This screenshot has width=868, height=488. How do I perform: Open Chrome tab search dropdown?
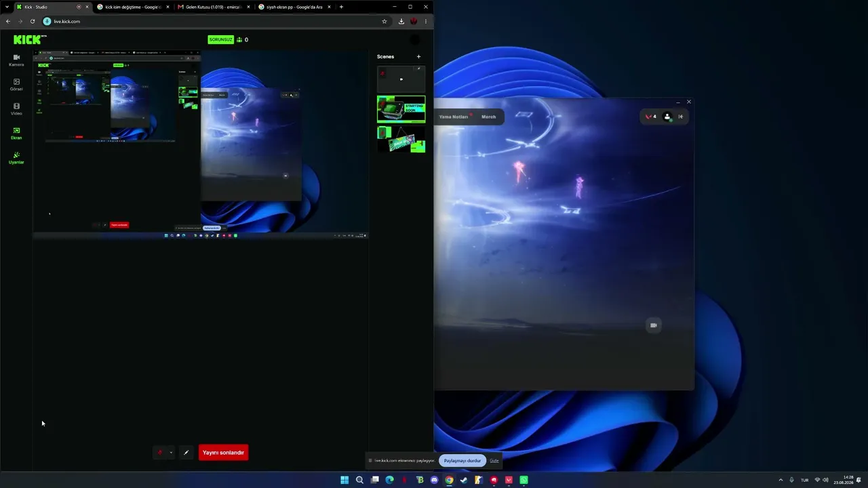[6, 7]
